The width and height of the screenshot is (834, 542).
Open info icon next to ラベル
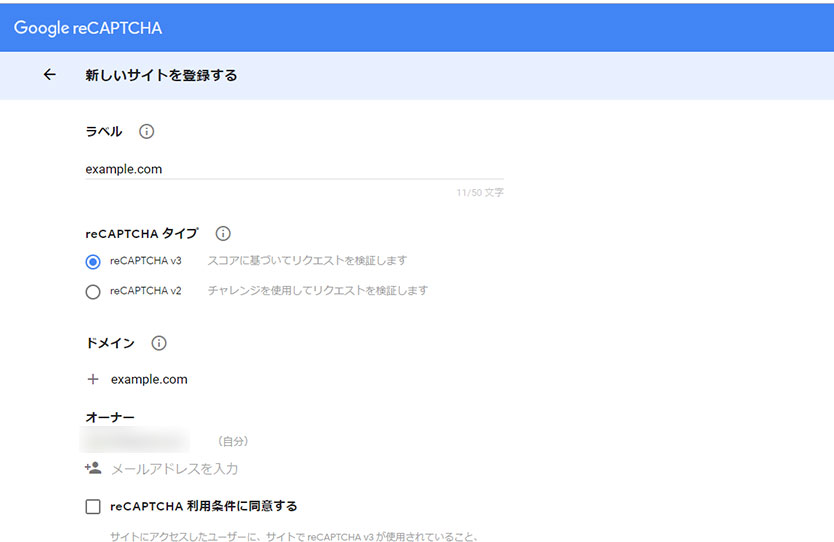tap(146, 131)
